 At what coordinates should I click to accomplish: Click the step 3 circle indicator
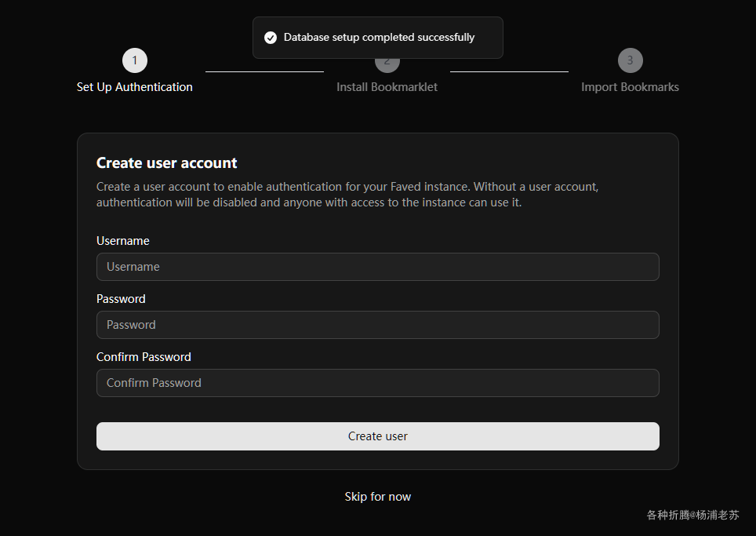coord(630,60)
